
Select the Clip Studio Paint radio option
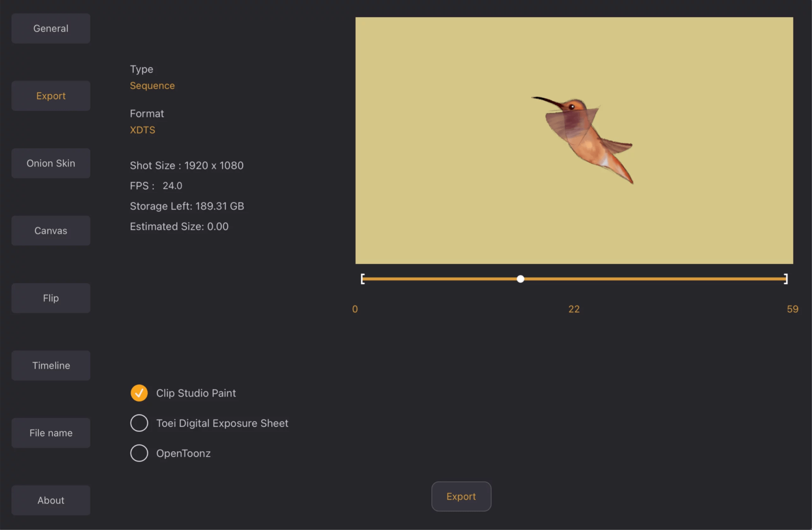(139, 393)
